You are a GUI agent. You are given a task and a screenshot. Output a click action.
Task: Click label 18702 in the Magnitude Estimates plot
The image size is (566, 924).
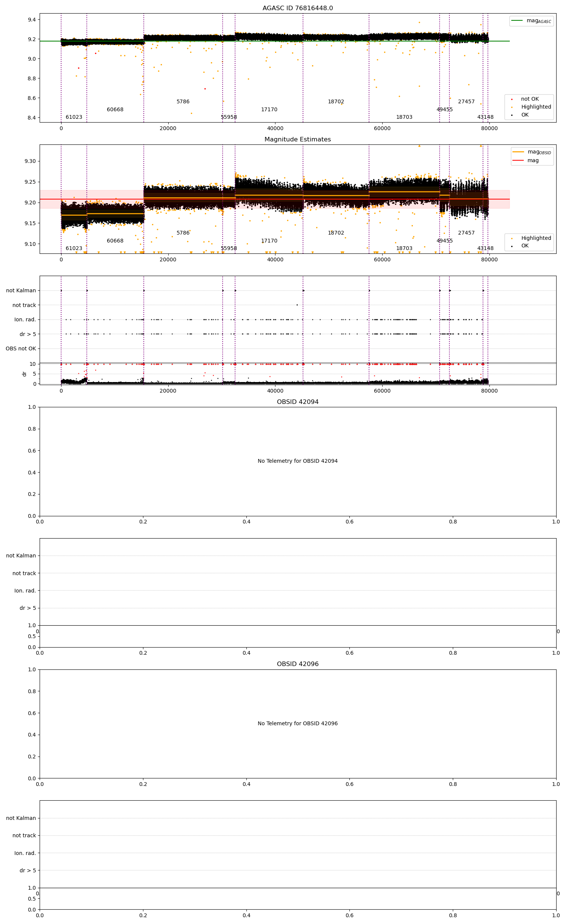click(x=336, y=233)
